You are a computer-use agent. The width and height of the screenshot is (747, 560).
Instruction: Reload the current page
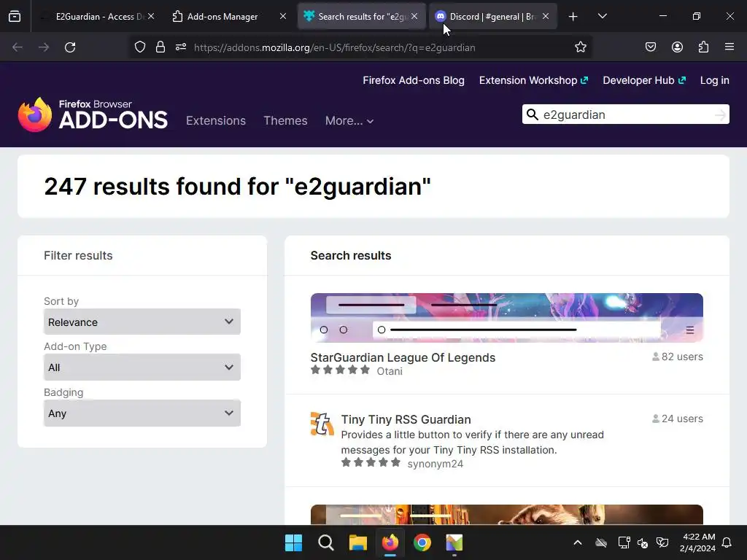[70, 47]
